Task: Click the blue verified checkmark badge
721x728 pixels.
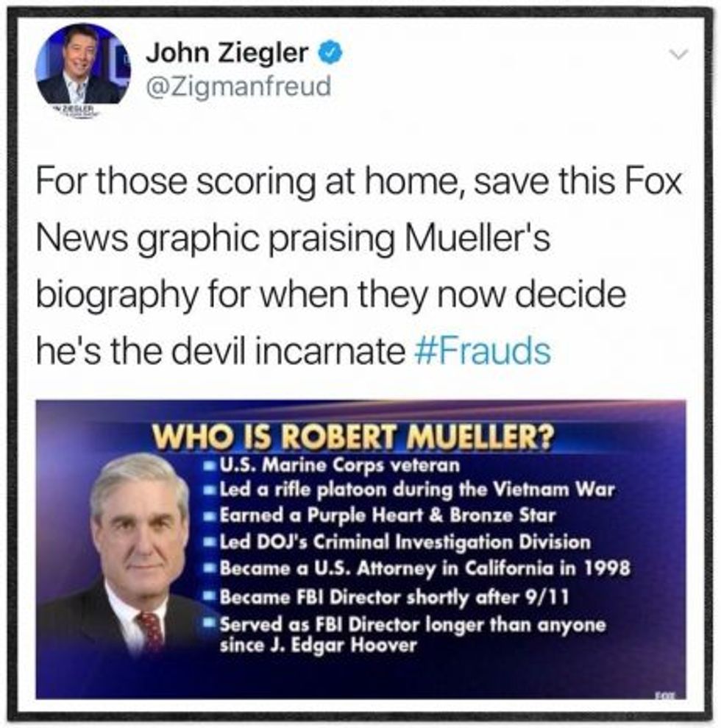Action: click(330, 52)
